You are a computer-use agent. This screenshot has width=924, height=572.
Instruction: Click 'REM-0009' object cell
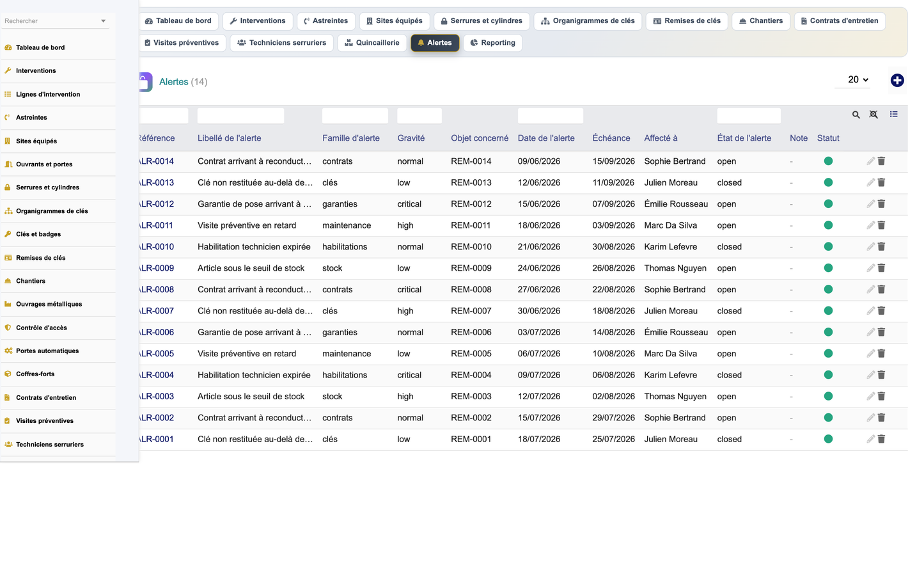click(471, 268)
